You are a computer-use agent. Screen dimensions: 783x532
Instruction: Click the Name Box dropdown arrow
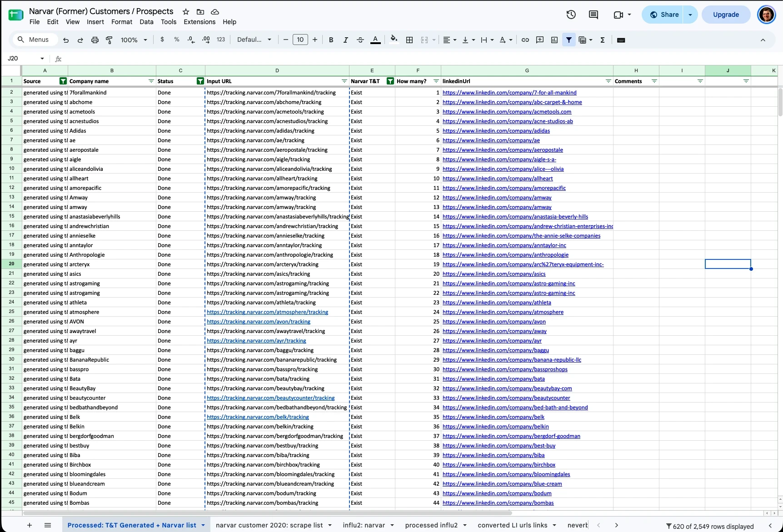(42, 59)
